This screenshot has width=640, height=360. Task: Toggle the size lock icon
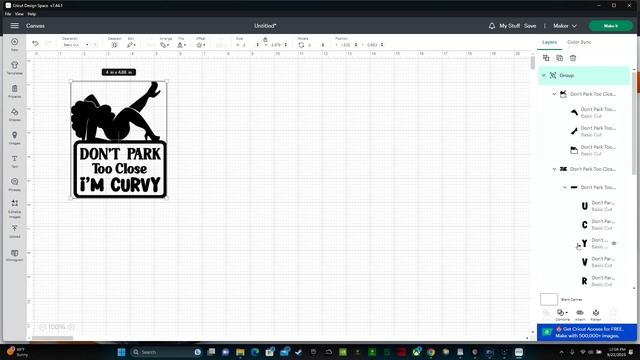point(265,40)
